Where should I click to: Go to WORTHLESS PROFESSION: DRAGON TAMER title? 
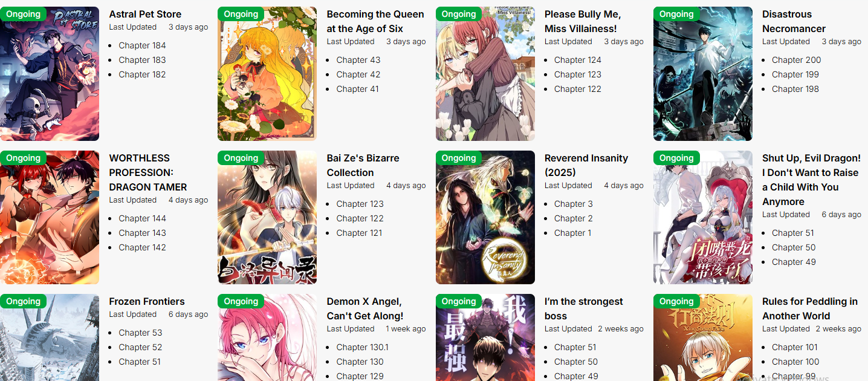148,172
